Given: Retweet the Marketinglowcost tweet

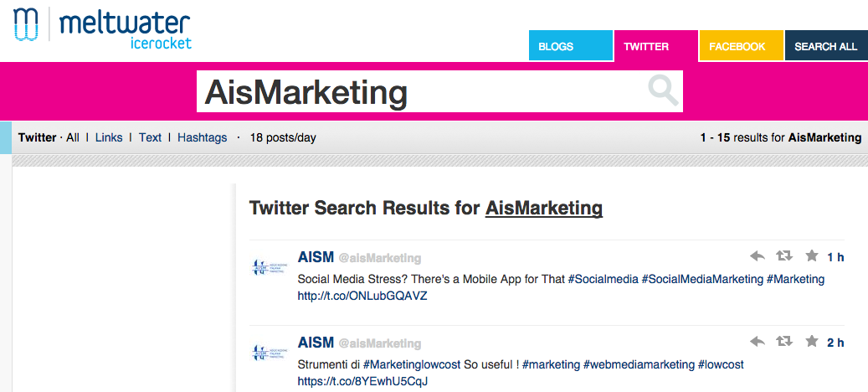Looking at the screenshot, I should 783,341.
